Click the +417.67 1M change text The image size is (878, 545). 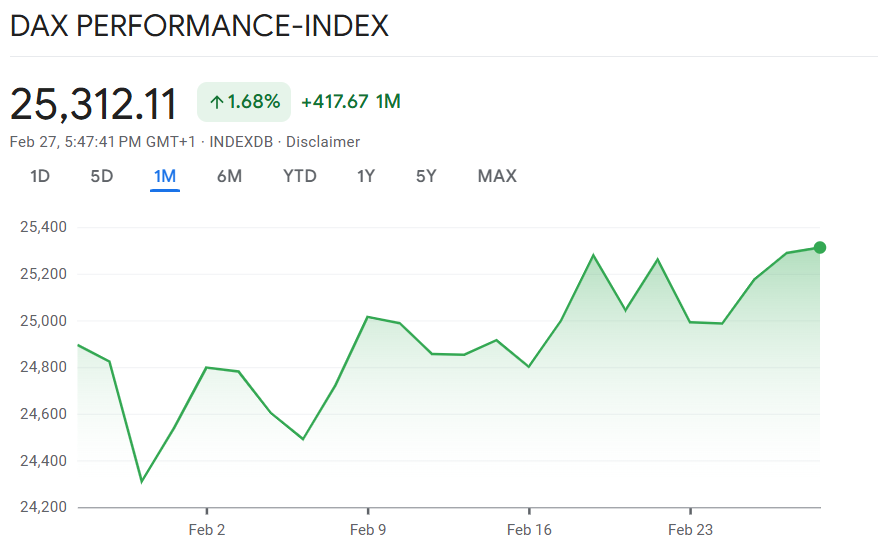pos(351,102)
